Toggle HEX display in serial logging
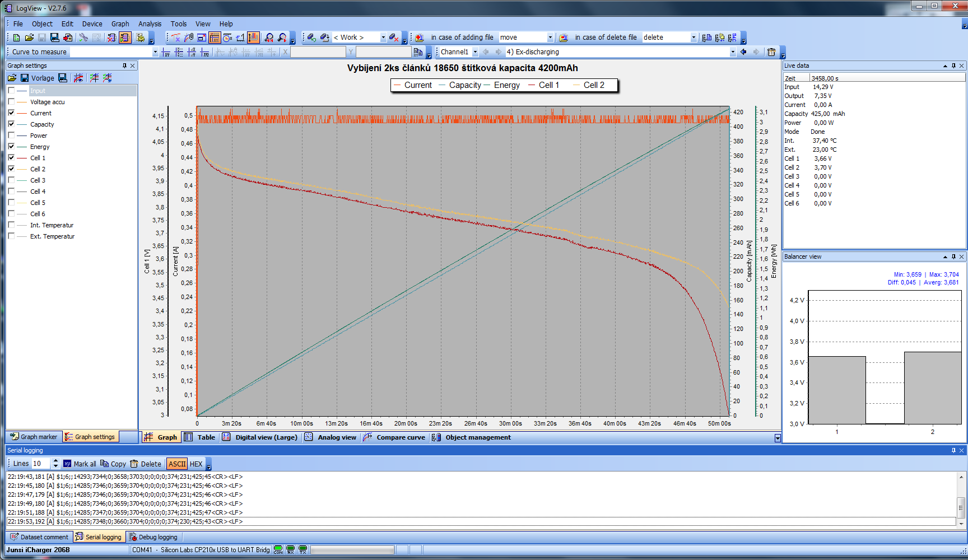 tap(196, 464)
